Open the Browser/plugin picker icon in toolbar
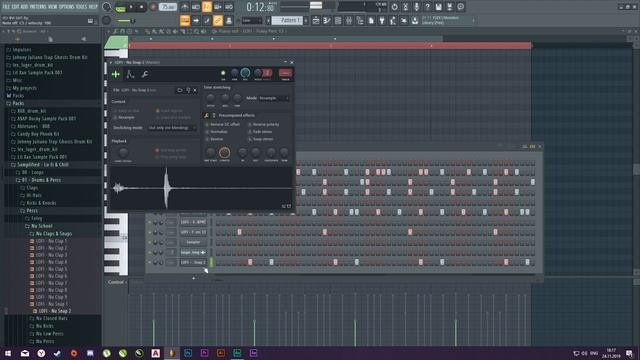Screen dimensions: 640x360 tap(360, 20)
